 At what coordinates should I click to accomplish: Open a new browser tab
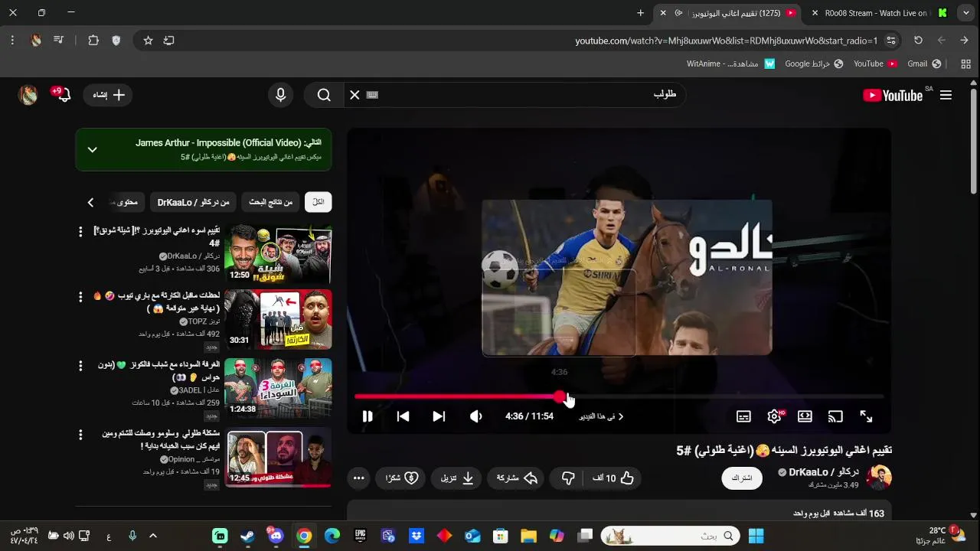[641, 13]
